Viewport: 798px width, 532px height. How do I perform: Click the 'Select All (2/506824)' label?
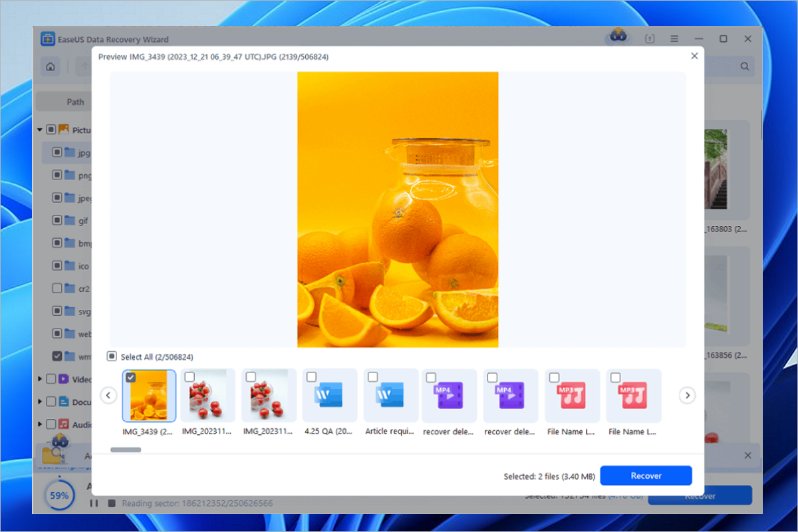pos(157,357)
